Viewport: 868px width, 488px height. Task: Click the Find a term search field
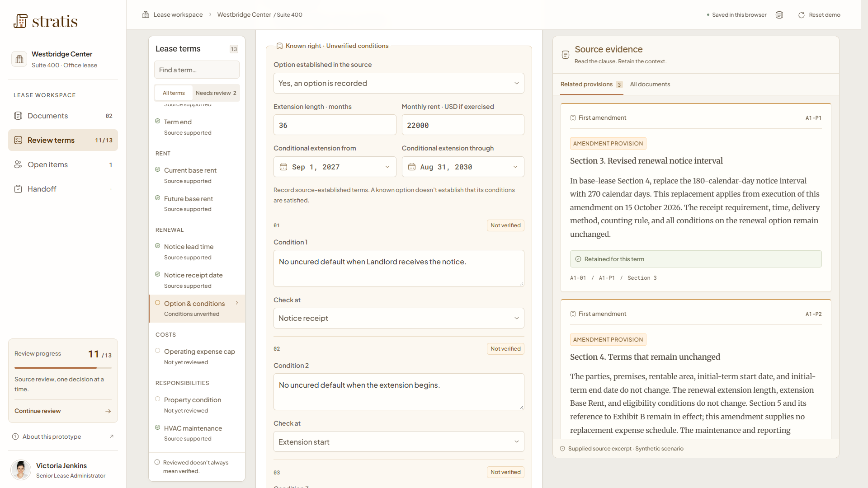[197, 70]
